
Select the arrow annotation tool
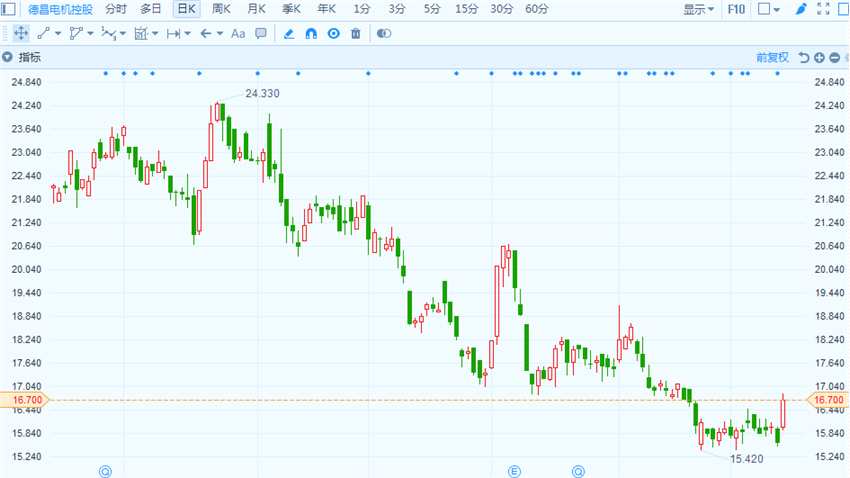[x=205, y=34]
